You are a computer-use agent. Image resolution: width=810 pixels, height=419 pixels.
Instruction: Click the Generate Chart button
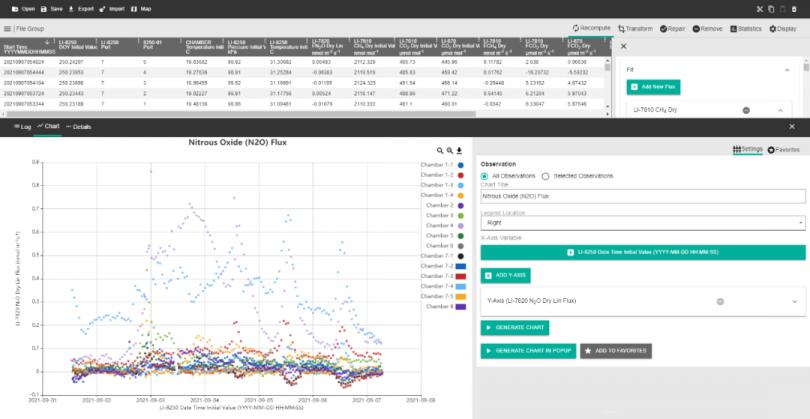tap(514, 327)
